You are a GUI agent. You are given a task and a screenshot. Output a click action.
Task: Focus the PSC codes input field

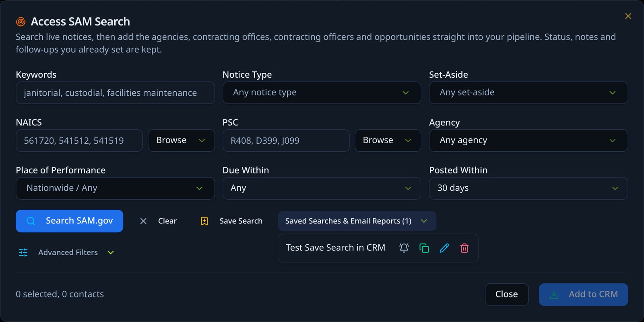coord(286,140)
